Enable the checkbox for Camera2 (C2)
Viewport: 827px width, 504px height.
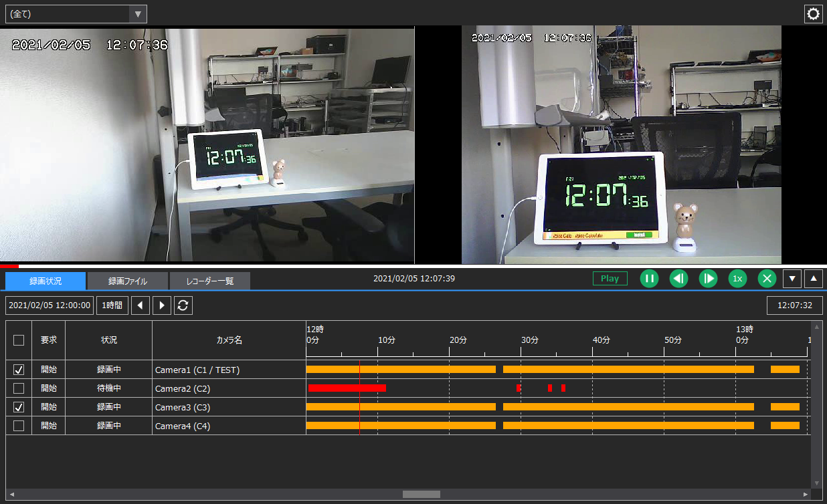pyautogui.click(x=19, y=388)
